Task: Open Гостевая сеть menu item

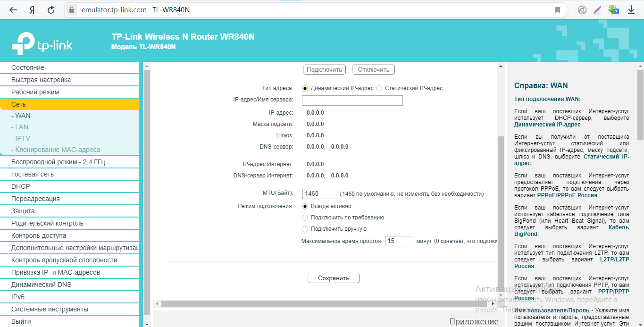Action: [69, 174]
